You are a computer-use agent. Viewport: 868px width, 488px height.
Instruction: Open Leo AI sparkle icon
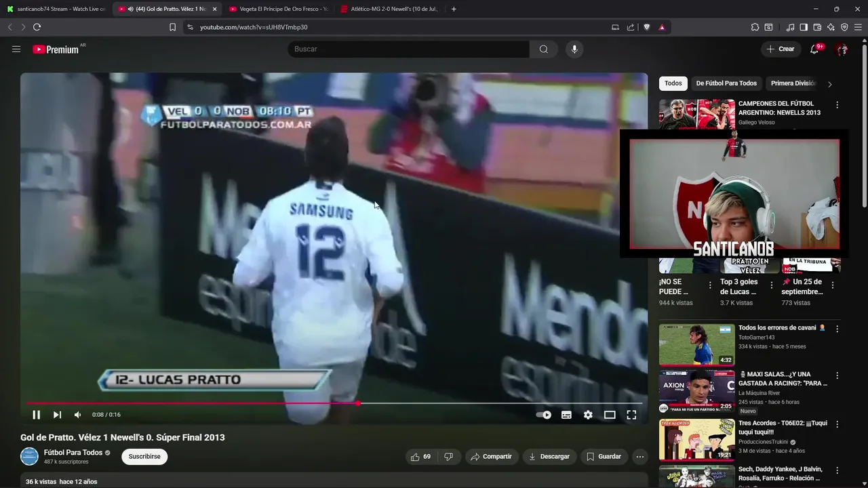[x=831, y=27]
